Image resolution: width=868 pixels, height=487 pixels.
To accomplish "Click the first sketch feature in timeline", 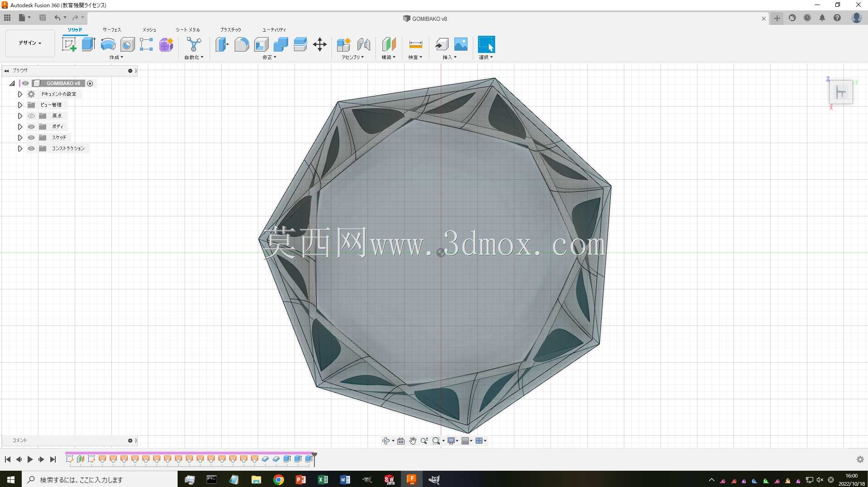I will 69,459.
